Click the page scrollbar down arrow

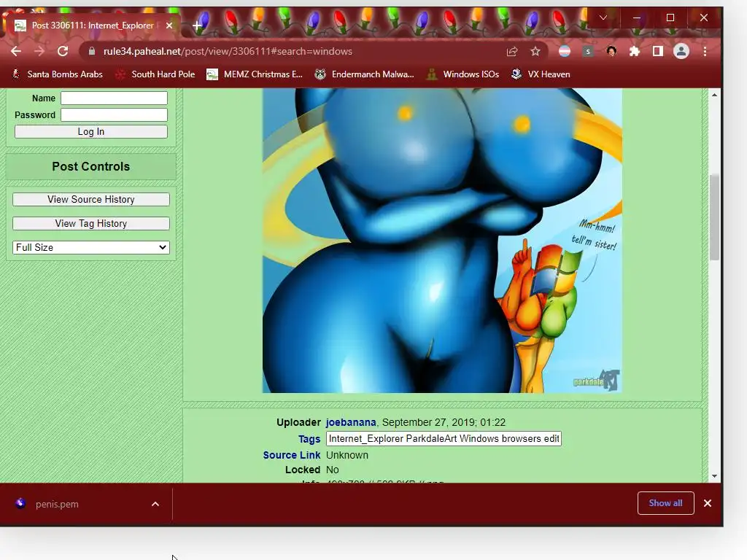click(714, 476)
